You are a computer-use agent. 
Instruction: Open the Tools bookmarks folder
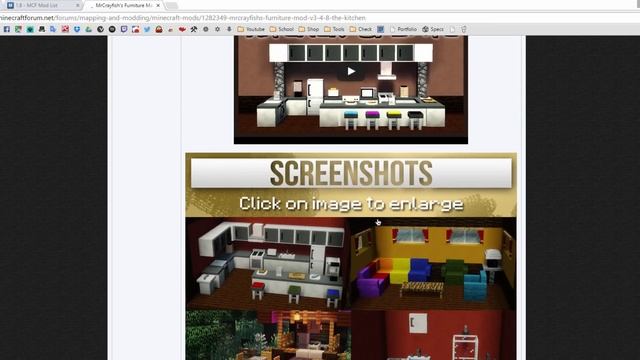click(334, 29)
